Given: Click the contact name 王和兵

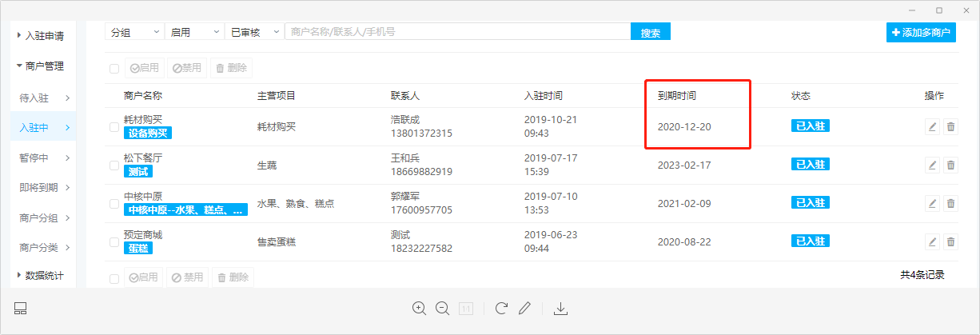Looking at the screenshot, I should [x=404, y=158].
